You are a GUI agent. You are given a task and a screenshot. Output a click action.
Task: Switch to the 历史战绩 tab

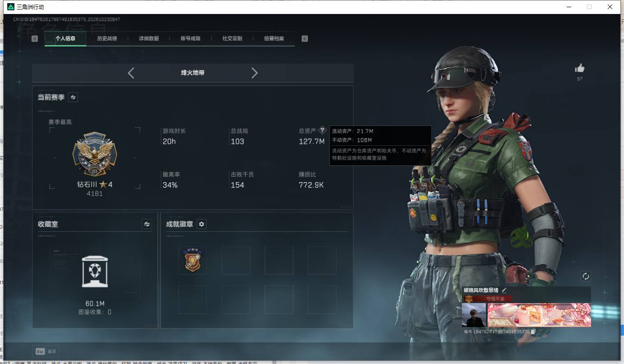point(107,39)
